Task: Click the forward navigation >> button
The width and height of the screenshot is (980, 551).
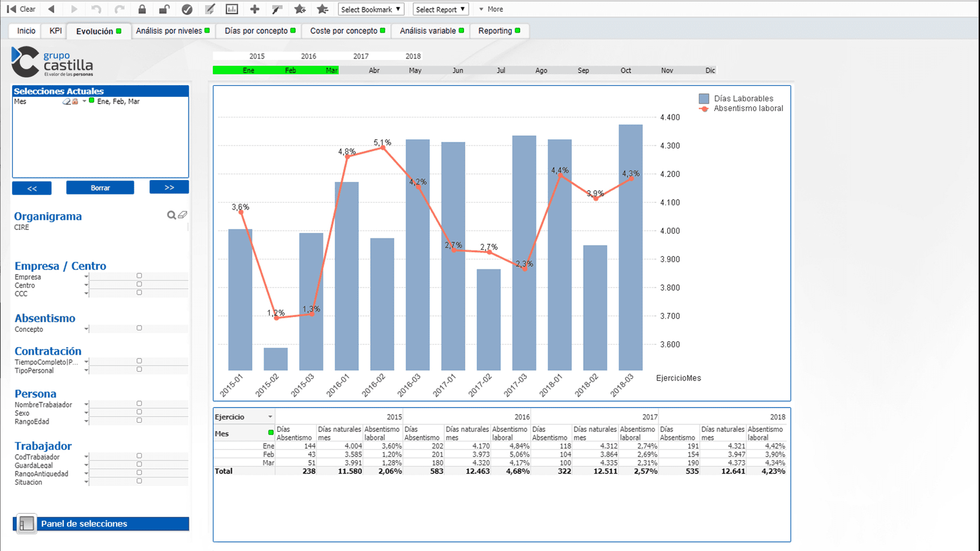Action: 169,188
